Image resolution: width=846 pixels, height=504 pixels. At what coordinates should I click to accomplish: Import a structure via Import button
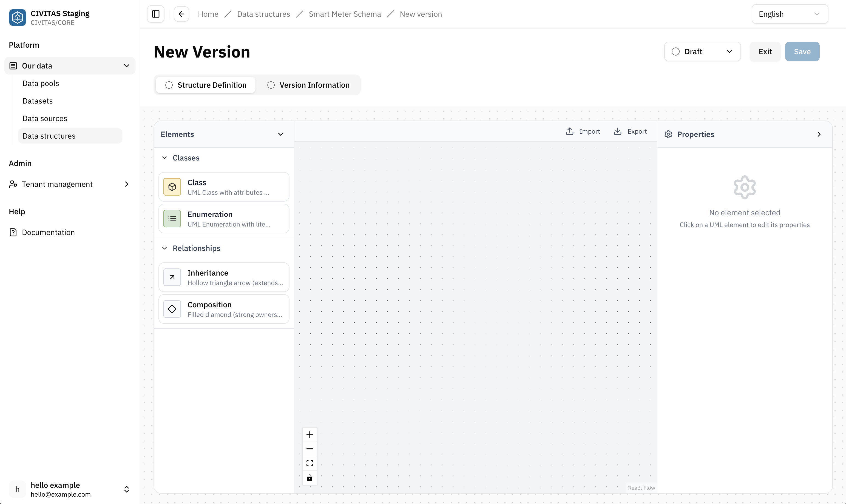[x=583, y=131]
